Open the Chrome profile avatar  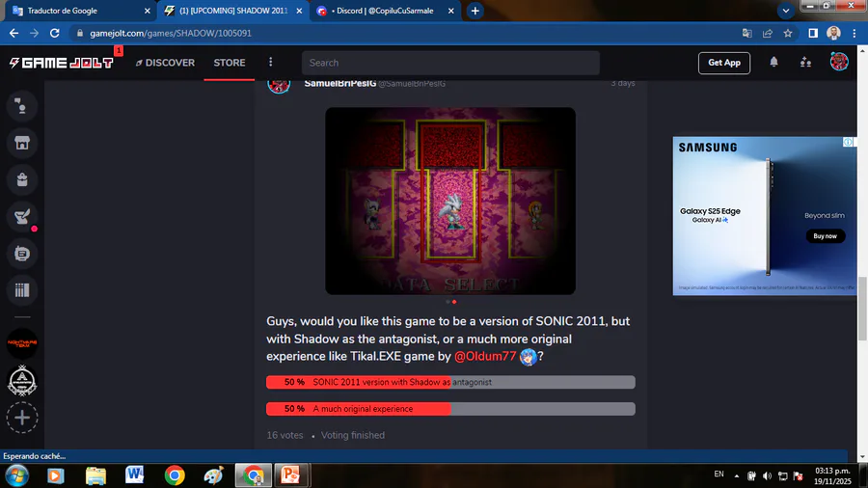(833, 33)
